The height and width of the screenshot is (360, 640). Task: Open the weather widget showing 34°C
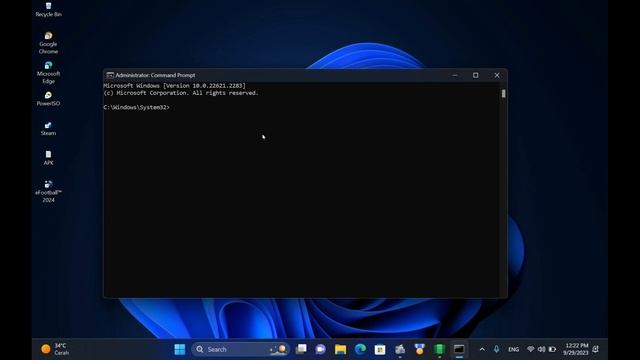(x=56, y=349)
